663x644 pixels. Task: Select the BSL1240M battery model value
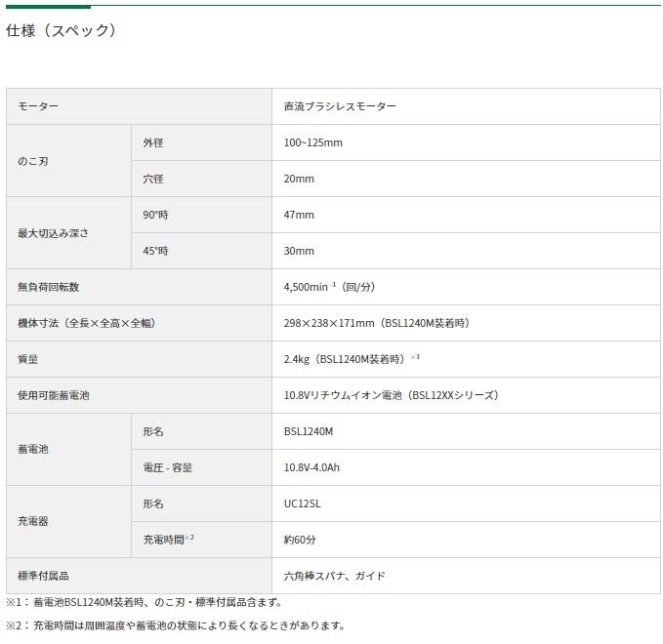(x=309, y=431)
